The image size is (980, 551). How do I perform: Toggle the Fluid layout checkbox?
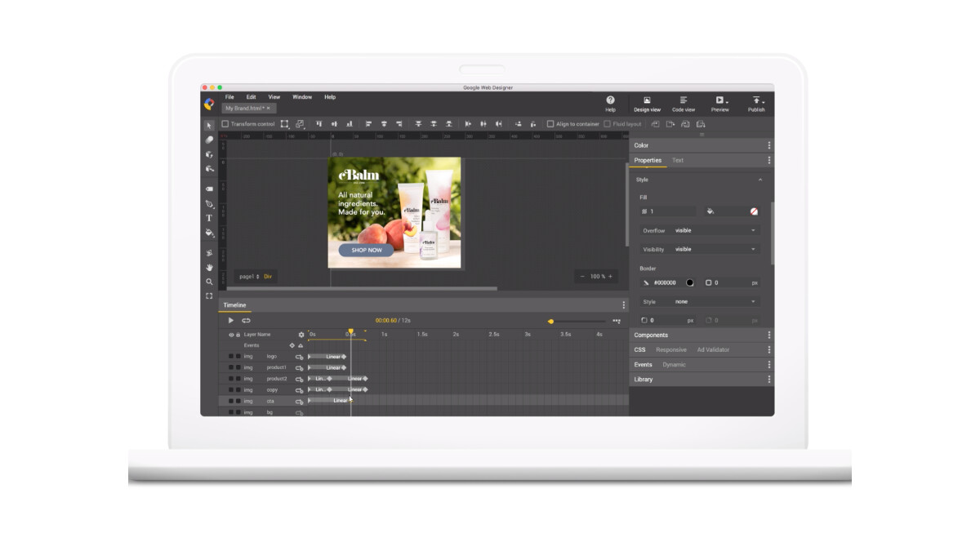click(608, 124)
